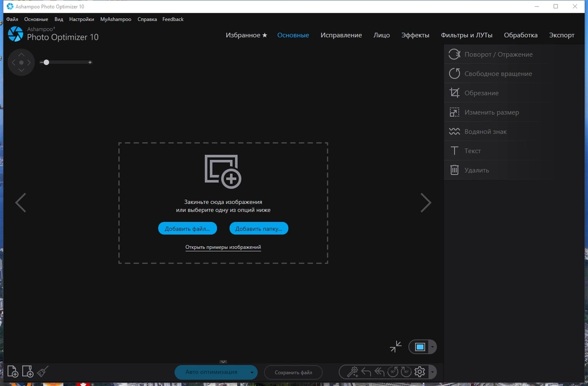588x386 pixels.
Task: Click the single undo arrow icon
Action: pyautogui.click(x=366, y=372)
